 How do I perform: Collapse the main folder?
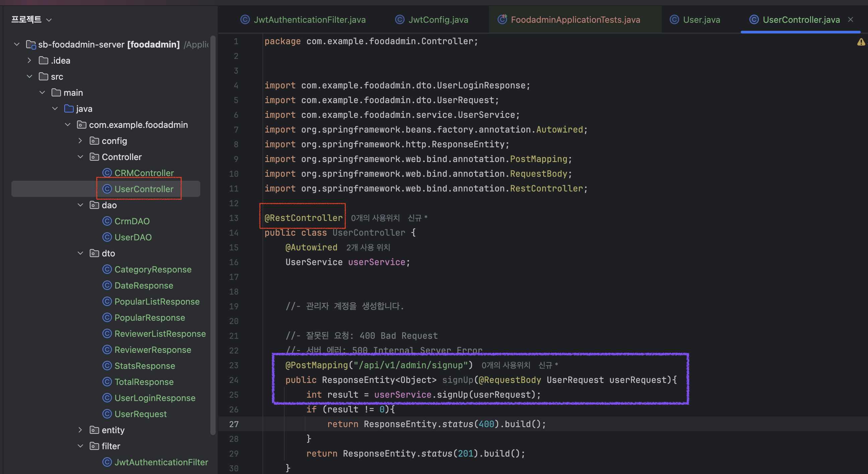[x=42, y=92]
